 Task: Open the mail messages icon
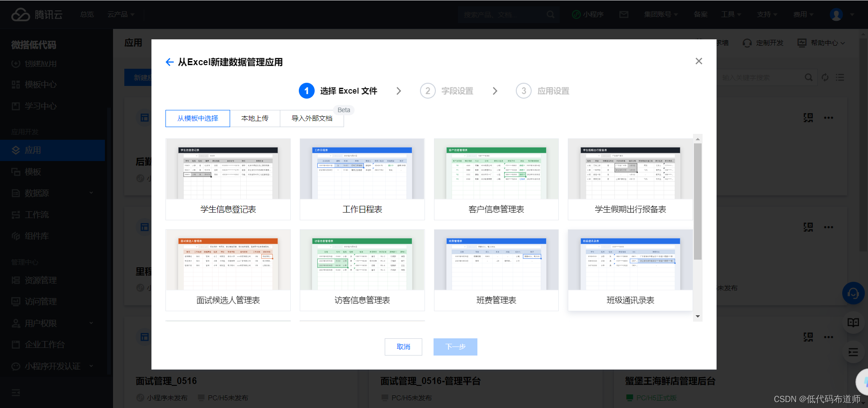click(624, 14)
